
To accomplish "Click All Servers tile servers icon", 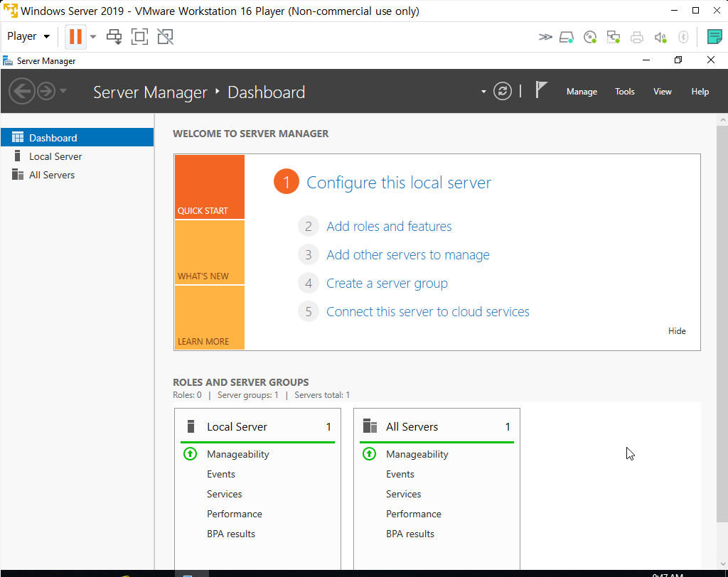I will click(370, 426).
